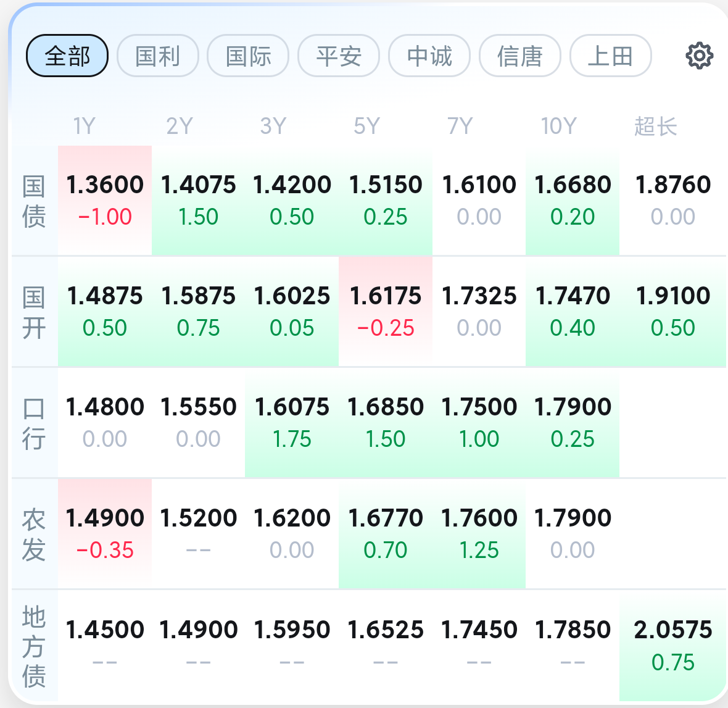The height and width of the screenshot is (708, 728).
Task: Open the settings gear icon
Action: click(699, 56)
